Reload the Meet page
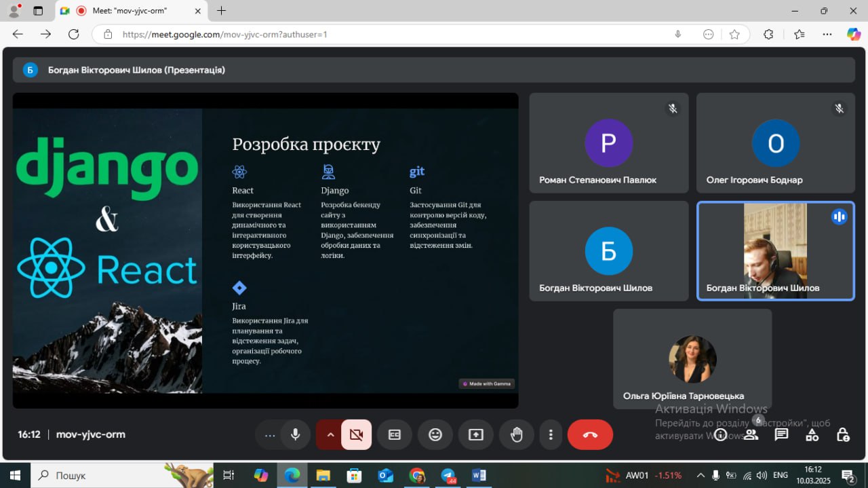Screen dimensions: 868x488 click(73, 34)
